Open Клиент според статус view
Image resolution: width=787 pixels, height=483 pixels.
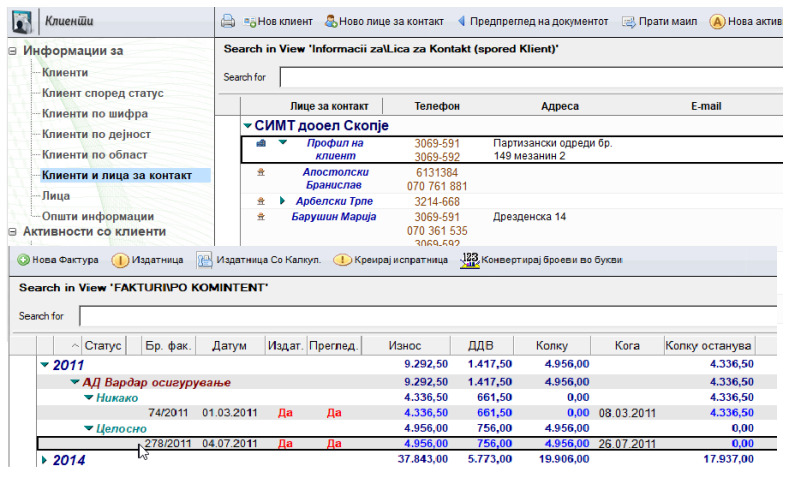tap(102, 93)
